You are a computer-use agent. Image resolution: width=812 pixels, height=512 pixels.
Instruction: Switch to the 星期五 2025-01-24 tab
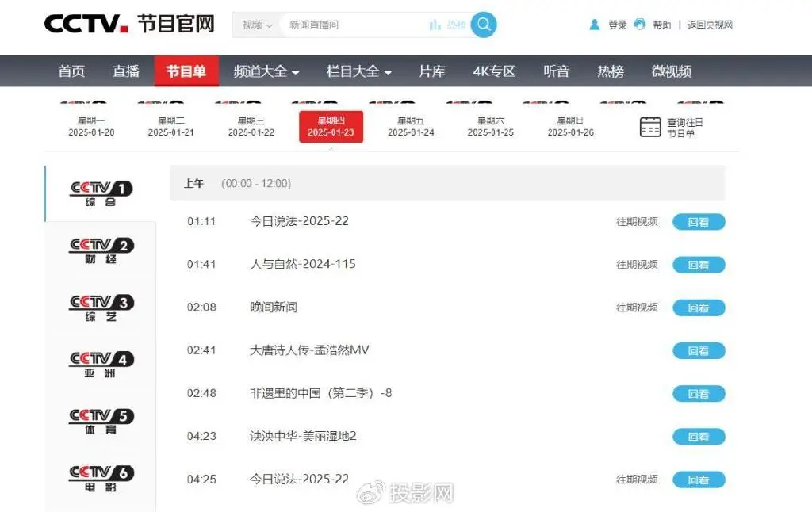pos(410,126)
